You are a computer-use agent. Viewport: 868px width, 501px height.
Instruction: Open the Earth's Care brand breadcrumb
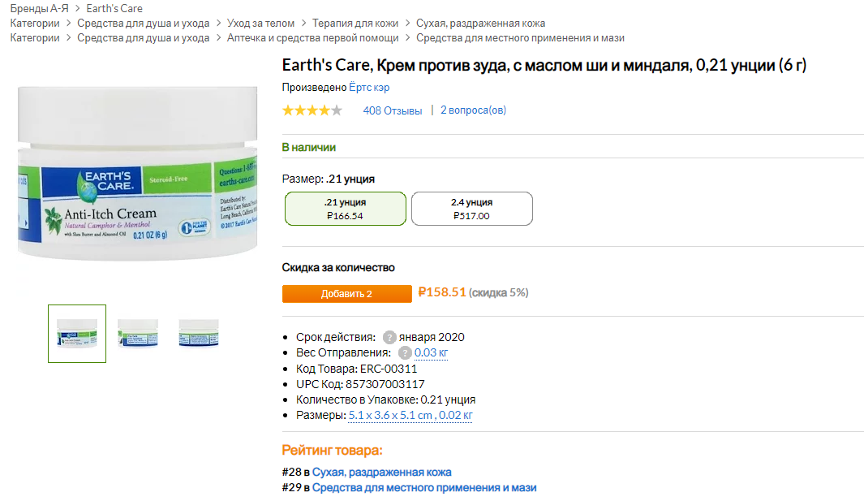(114, 9)
